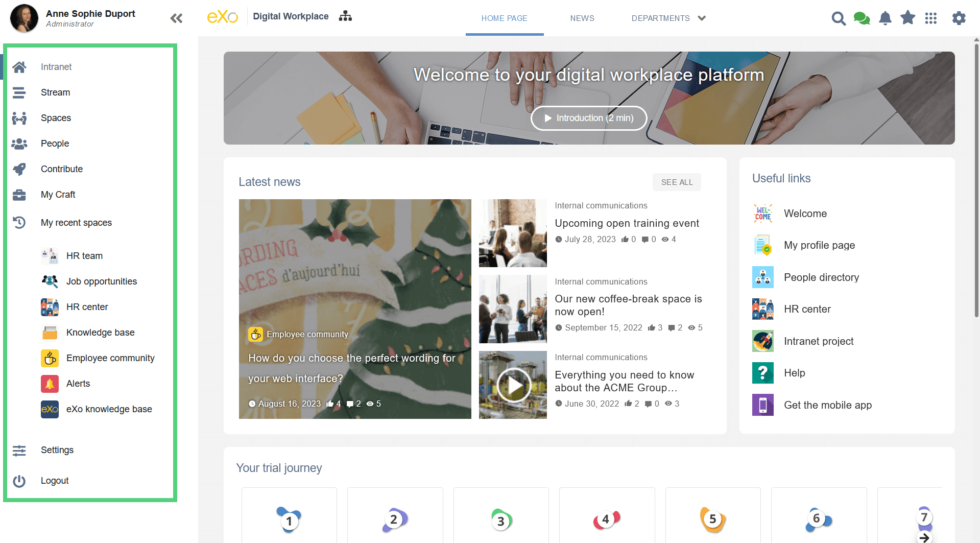The width and height of the screenshot is (980, 543).
Task: Click the Contribute rocket icon
Action: pyautogui.click(x=19, y=169)
